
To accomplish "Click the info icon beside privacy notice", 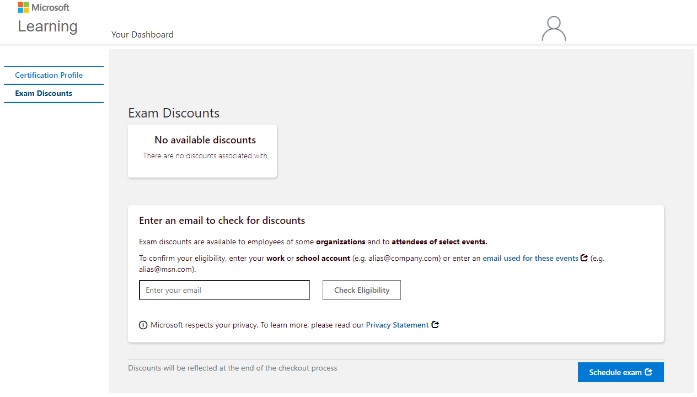I will click(x=143, y=325).
